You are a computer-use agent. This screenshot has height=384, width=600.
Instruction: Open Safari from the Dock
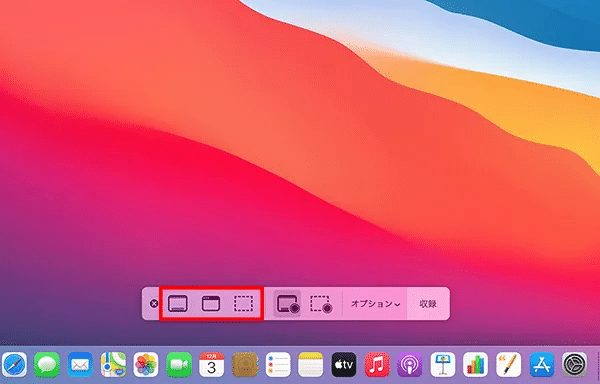tap(15, 364)
